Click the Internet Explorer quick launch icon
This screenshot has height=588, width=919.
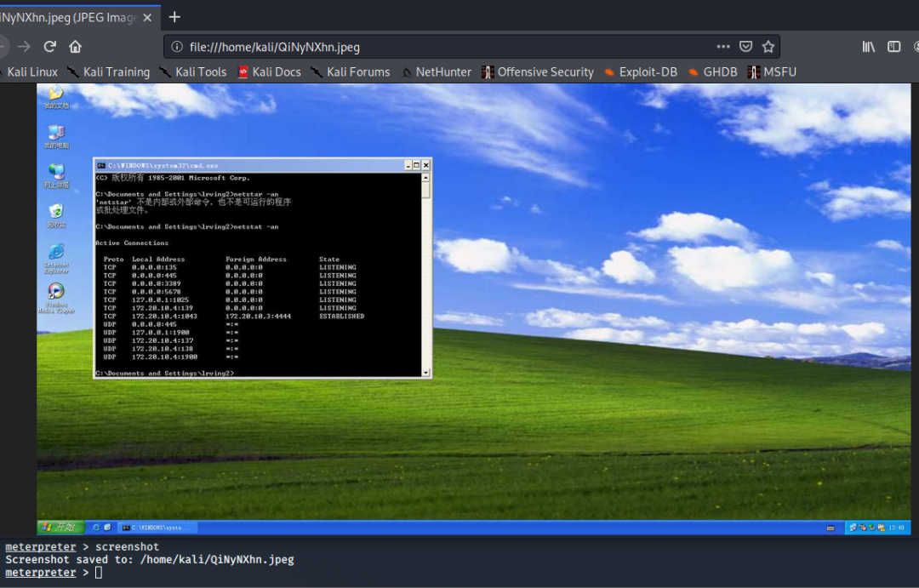[x=96, y=528]
